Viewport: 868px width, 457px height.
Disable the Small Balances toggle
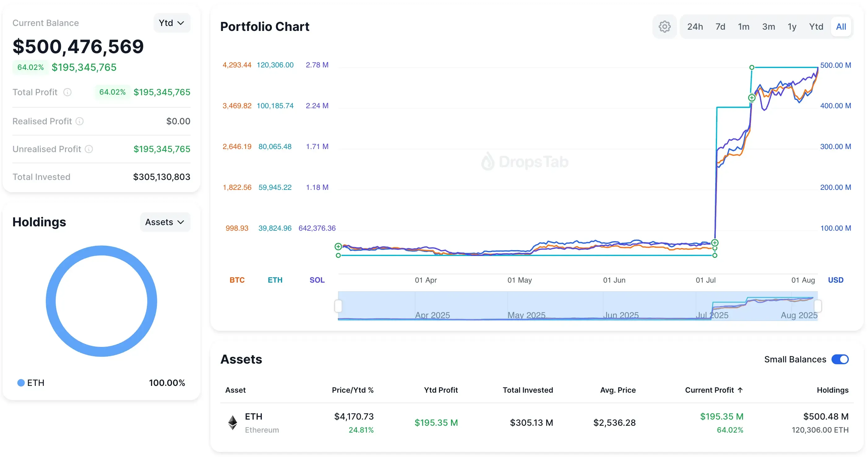[x=841, y=359]
